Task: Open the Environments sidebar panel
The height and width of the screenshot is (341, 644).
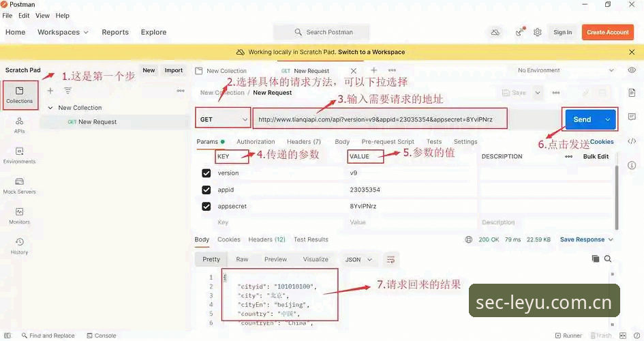Action: coord(19,155)
